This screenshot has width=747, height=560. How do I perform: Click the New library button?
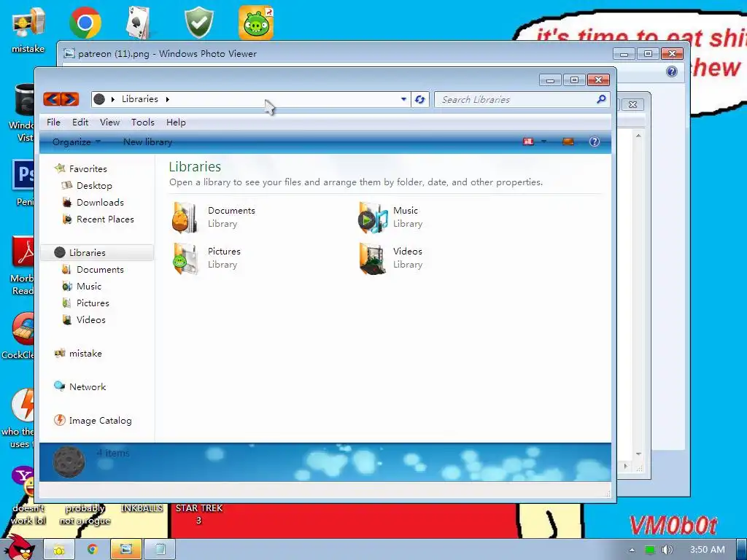(147, 142)
